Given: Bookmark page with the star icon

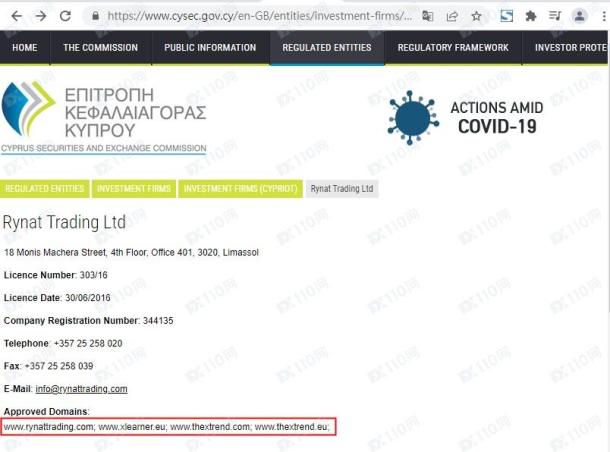Looking at the screenshot, I should pyautogui.click(x=476, y=16).
